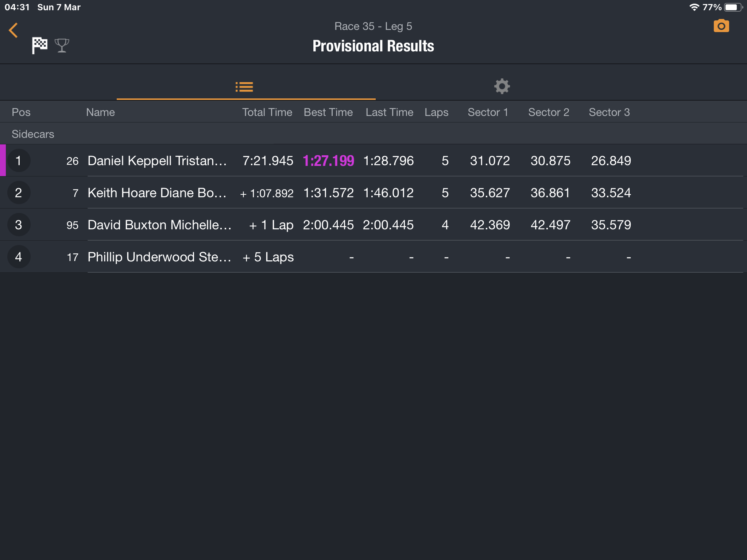Take a screenshot with the camera icon
Viewport: 747px width, 560px height.
[x=721, y=26]
